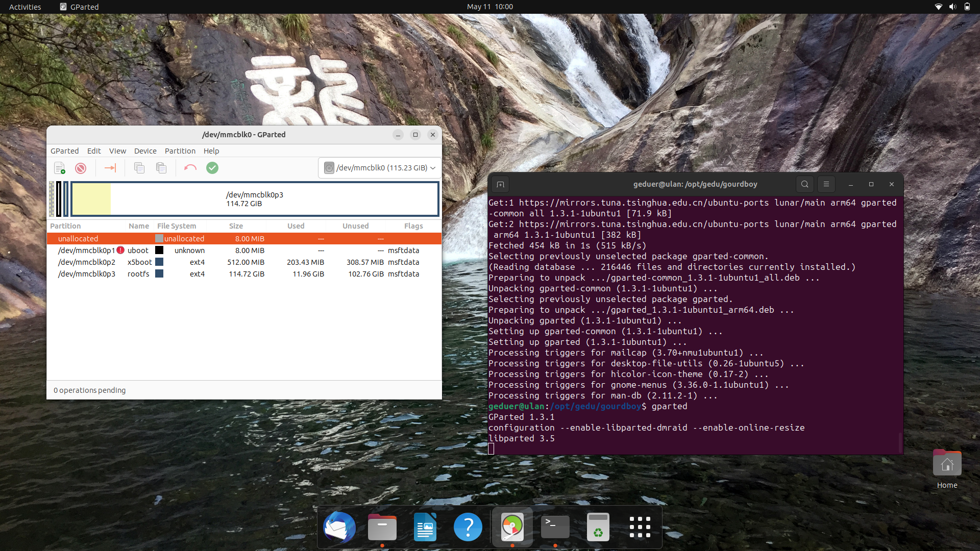Click the New partition icon in GParted toolbar
Screen dimensions: 980x551
(x=59, y=168)
